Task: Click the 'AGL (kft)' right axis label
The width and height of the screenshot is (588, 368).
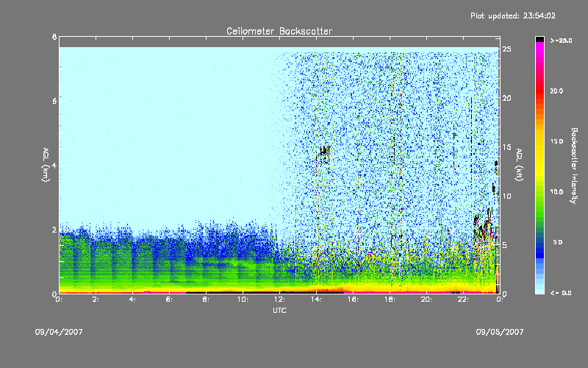Action: tap(519, 165)
